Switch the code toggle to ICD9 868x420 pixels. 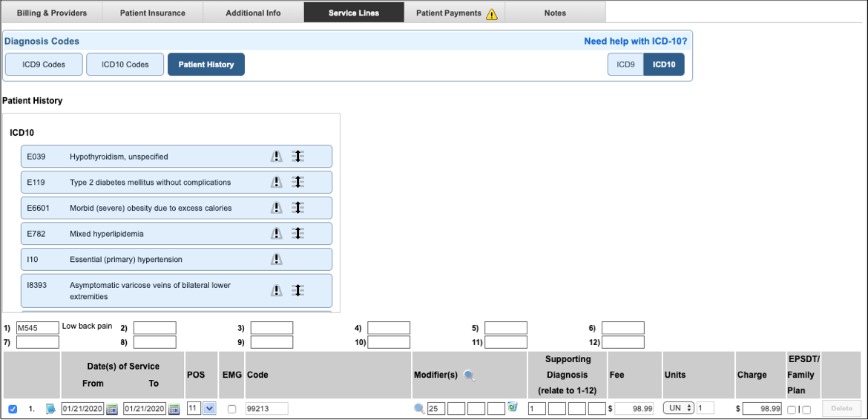pyautogui.click(x=625, y=65)
